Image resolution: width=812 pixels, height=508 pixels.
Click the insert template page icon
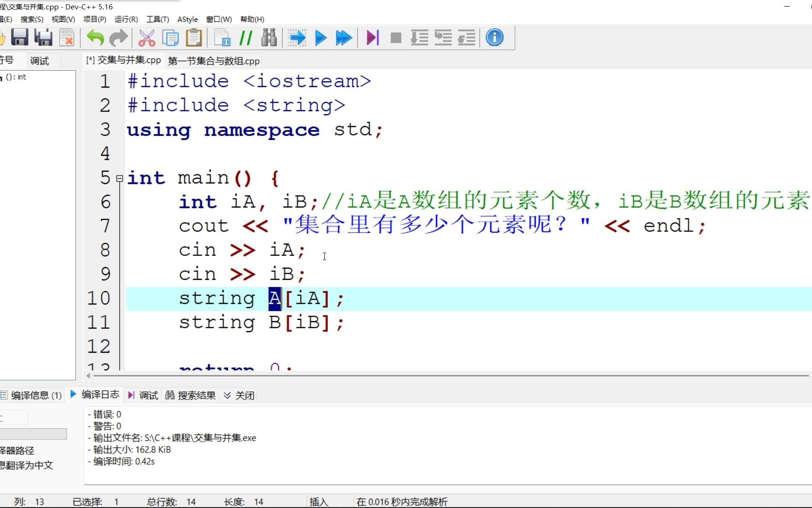pos(222,38)
